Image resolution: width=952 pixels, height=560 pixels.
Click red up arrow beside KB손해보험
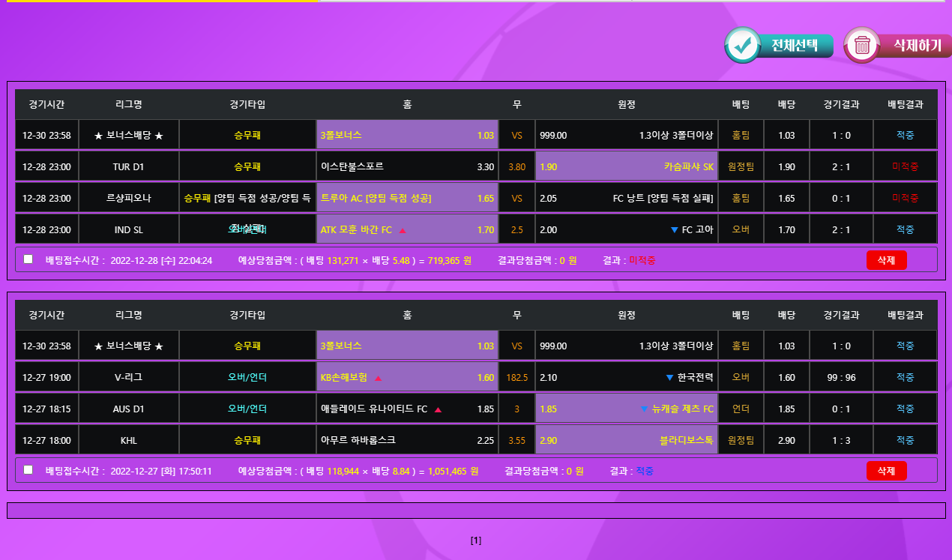point(378,378)
